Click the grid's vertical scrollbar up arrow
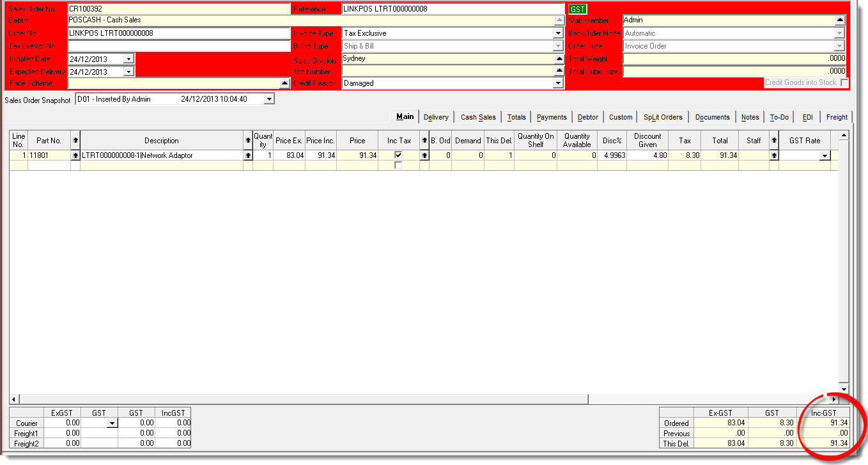 [x=844, y=135]
